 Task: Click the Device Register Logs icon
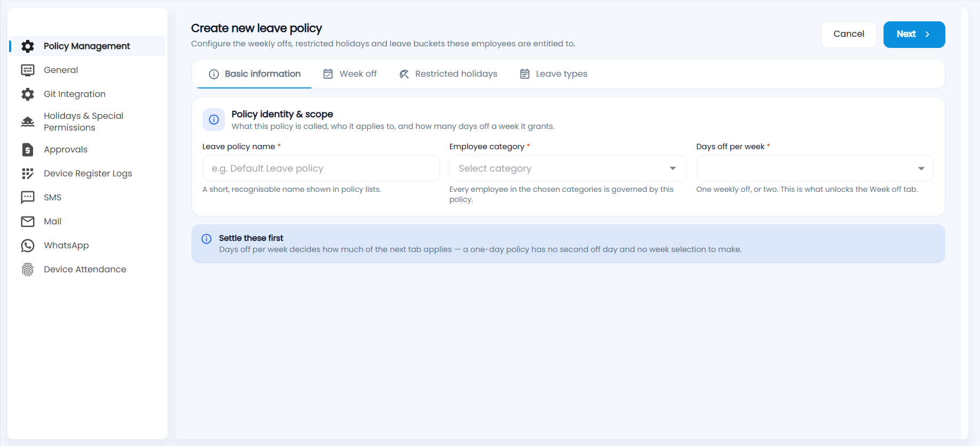(28, 174)
